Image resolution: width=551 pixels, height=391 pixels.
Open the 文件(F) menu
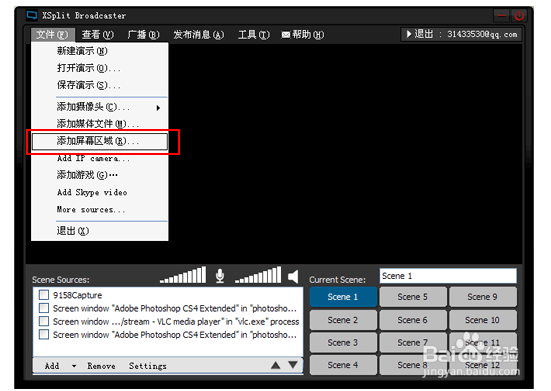point(52,34)
